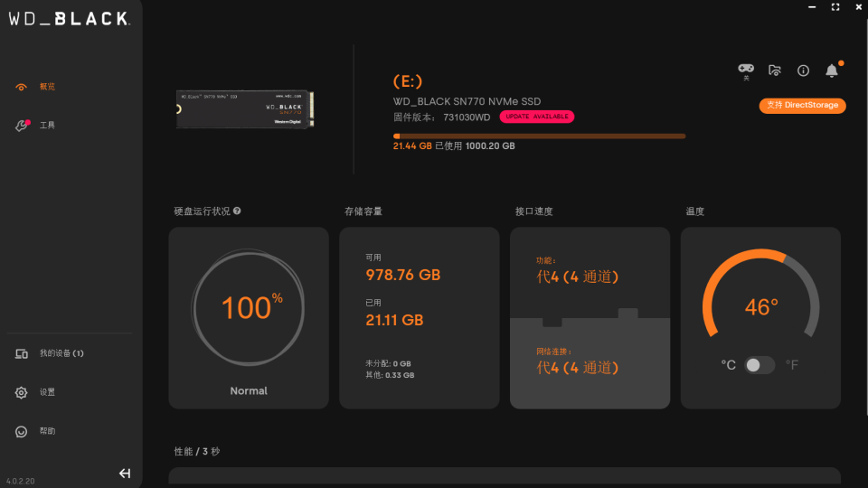Click the 性能 / 3 秒 heading
The image size is (868, 488).
[197, 452]
